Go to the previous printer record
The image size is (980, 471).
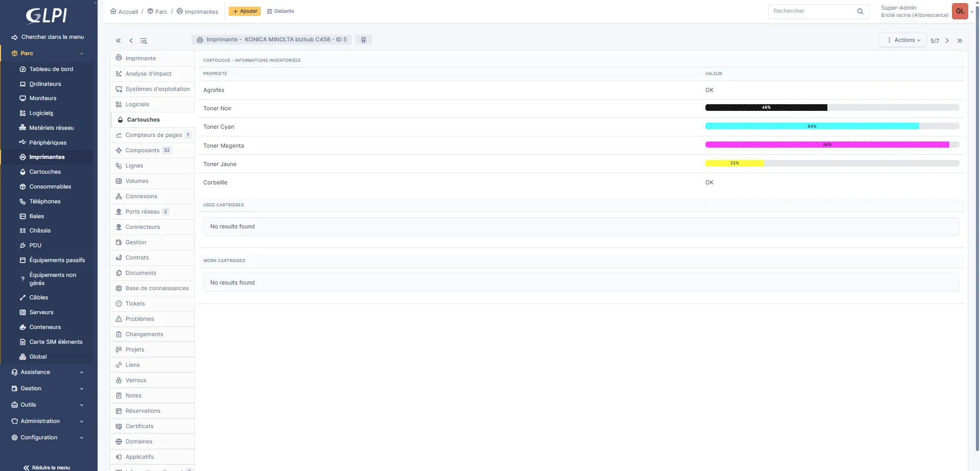coord(131,41)
